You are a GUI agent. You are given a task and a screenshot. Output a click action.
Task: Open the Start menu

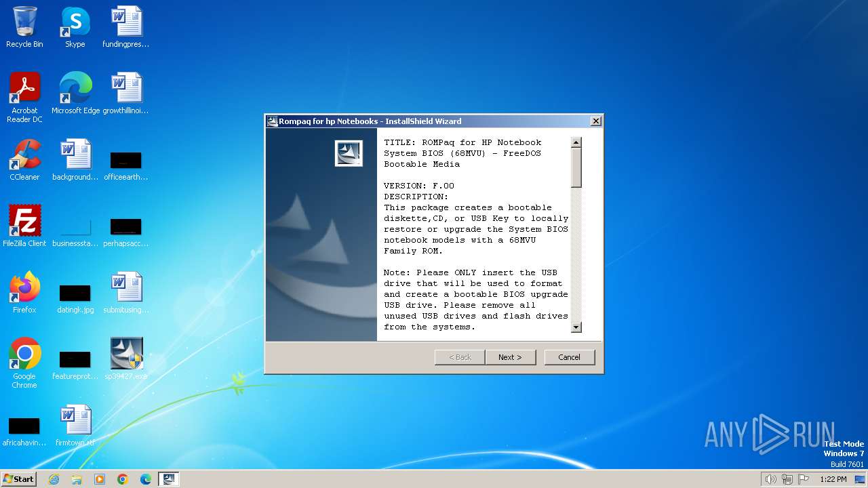click(18, 479)
